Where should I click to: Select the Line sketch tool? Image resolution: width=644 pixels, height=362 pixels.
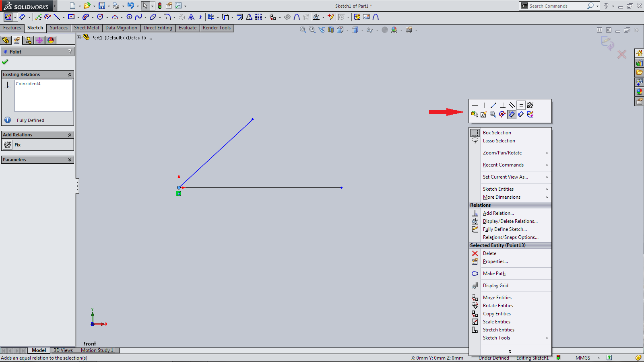[57, 17]
